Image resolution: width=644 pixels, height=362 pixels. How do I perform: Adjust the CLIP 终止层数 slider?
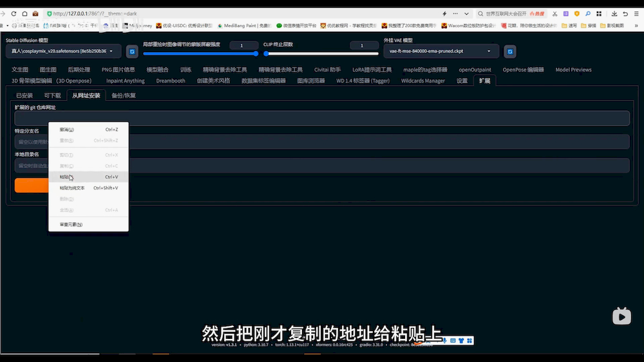point(265,53)
